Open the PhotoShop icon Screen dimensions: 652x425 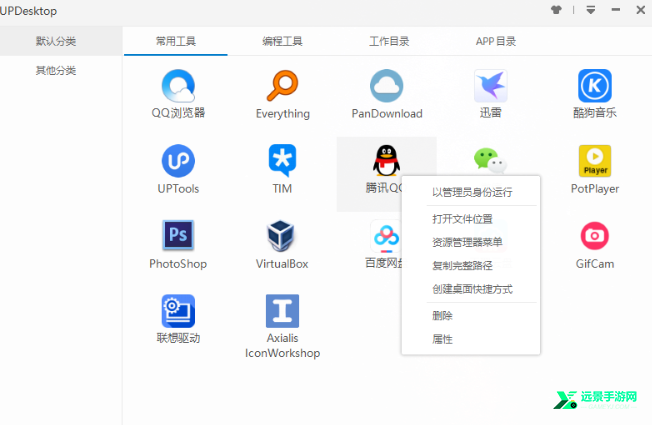[178, 235]
